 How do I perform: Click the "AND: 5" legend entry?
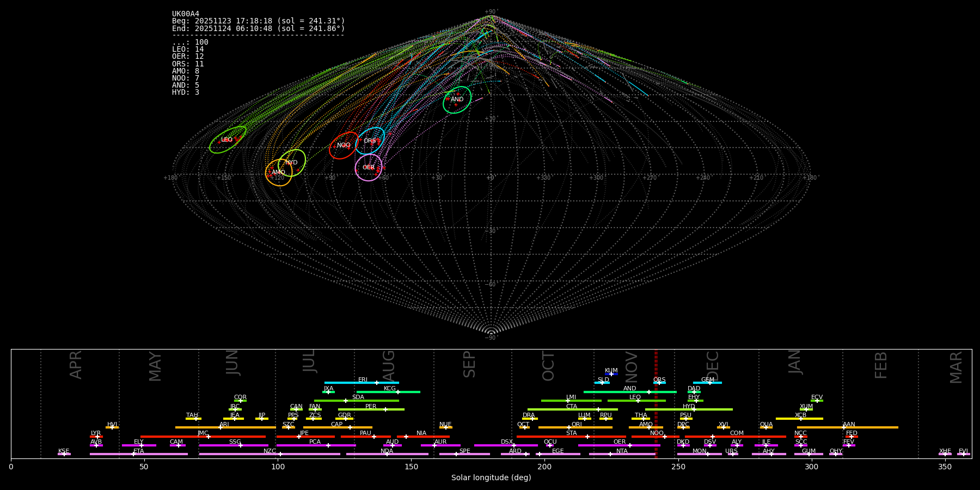186,85
